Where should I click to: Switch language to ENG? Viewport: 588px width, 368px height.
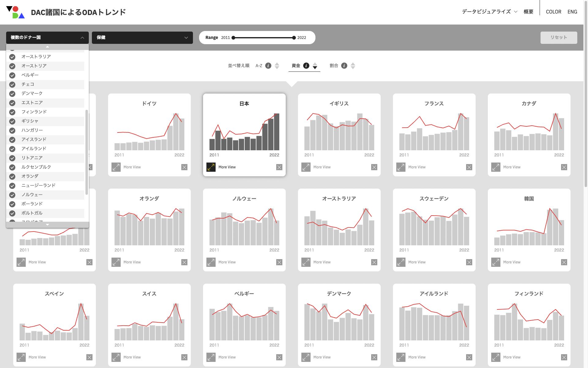[572, 12]
